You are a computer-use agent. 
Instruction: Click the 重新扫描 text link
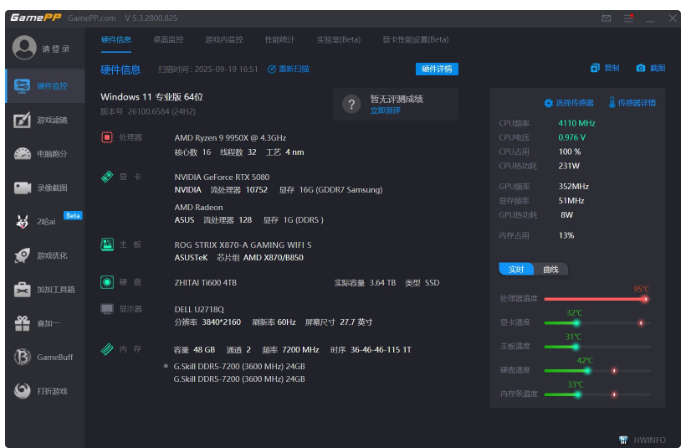pos(294,69)
